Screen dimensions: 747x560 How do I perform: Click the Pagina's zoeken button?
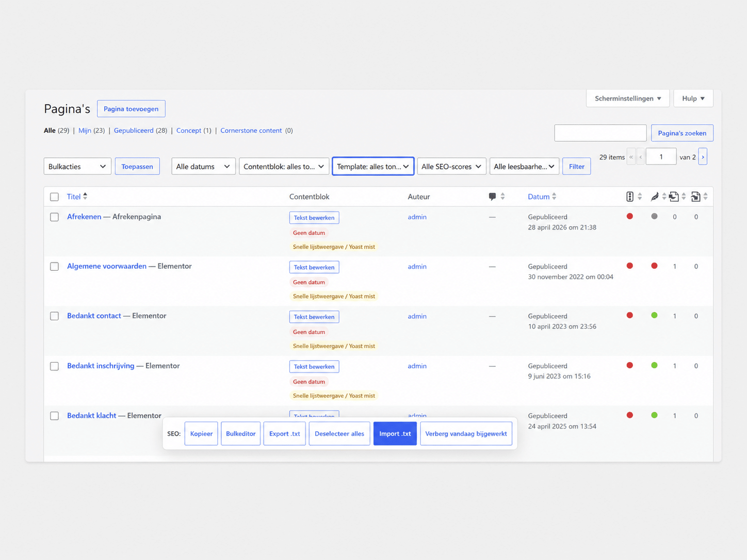point(682,133)
